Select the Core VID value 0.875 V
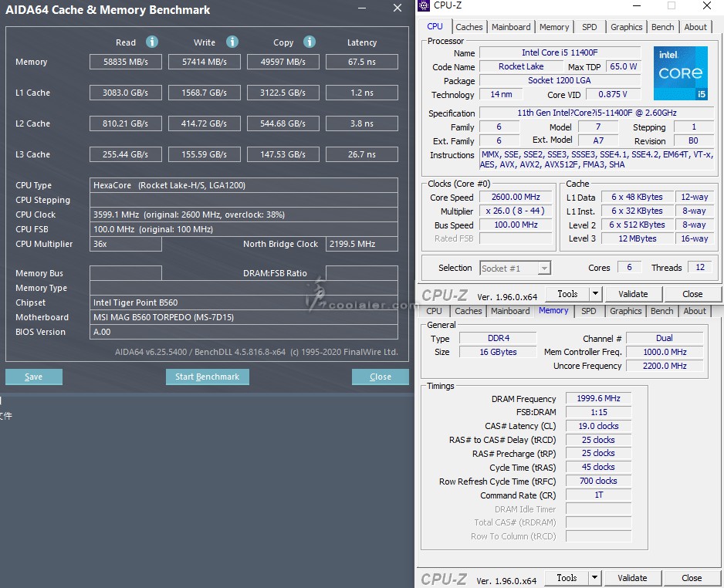 (x=613, y=94)
